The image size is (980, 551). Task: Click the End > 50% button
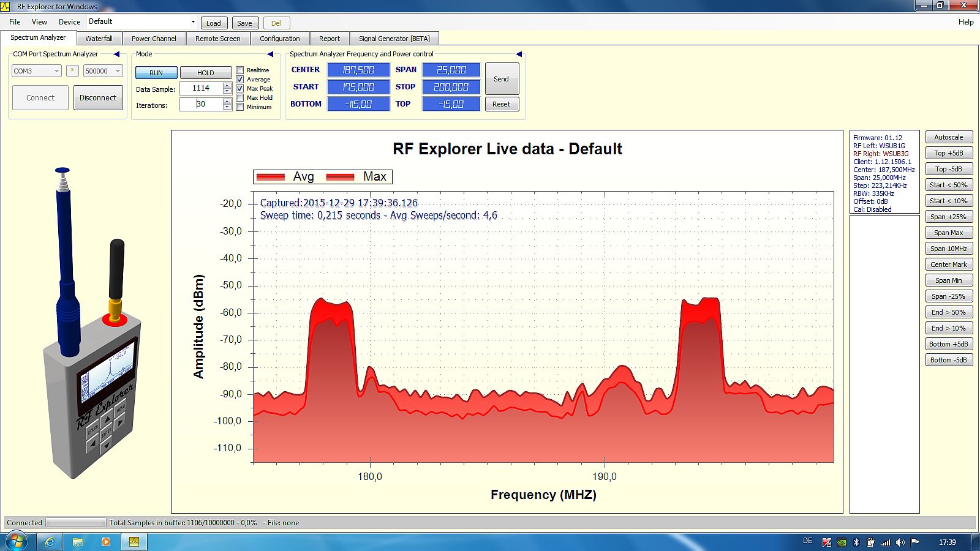949,312
